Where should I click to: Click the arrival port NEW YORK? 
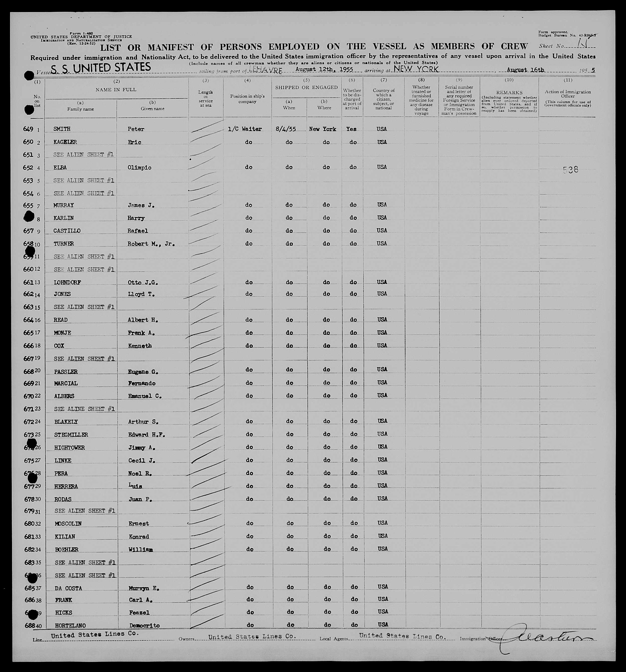(x=417, y=69)
